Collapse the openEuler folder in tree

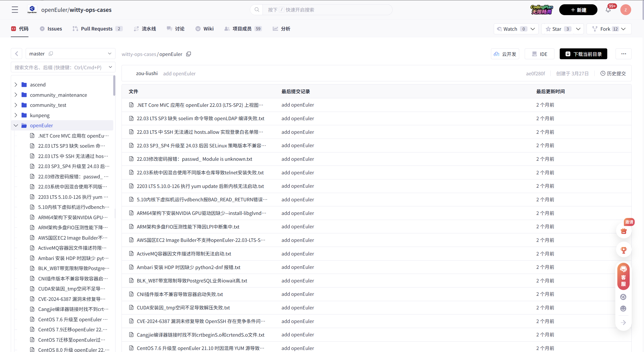point(16,125)
